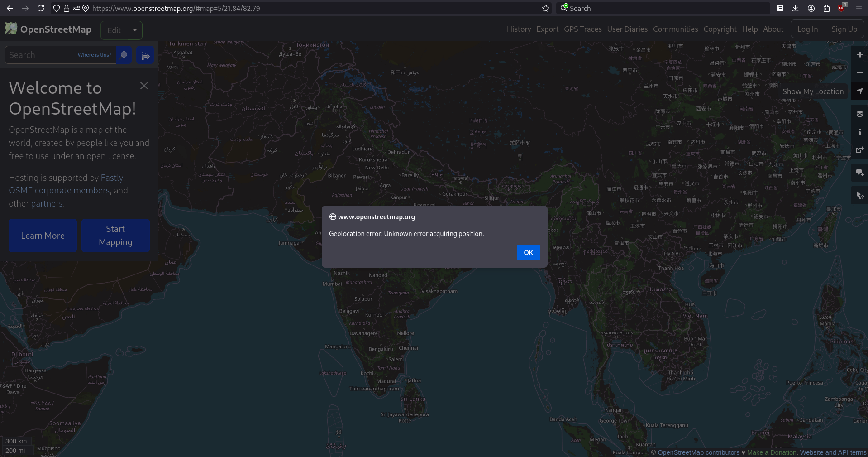
Task: Open the Help page
Action: tap(749, 29)
